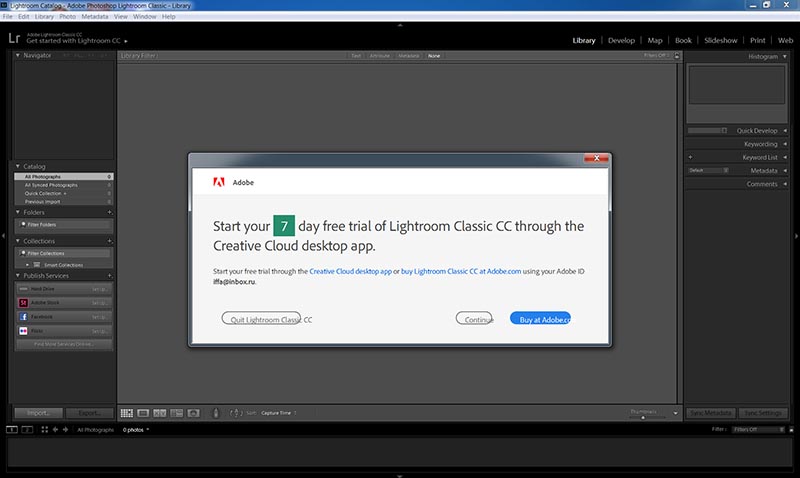800x478 pixels.
Task: Open Sort Capture Time dropdown
Action: pos(279,413)
